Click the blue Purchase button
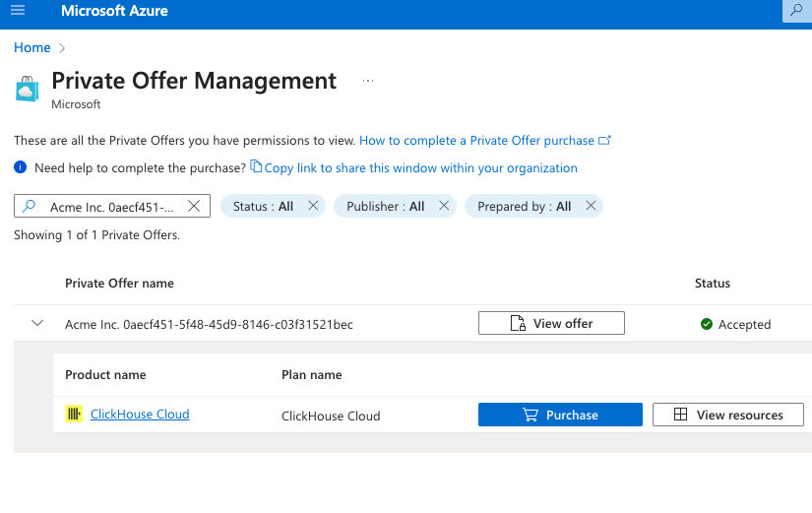The image size is (812, 513). point(560,415)
